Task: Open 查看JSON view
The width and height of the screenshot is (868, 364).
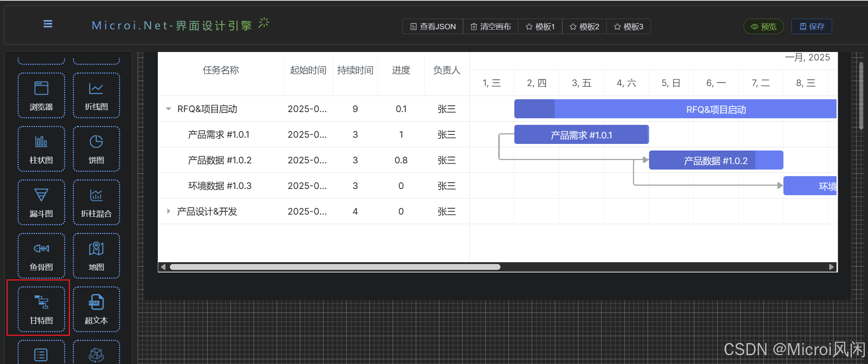Action: point(433,26)
